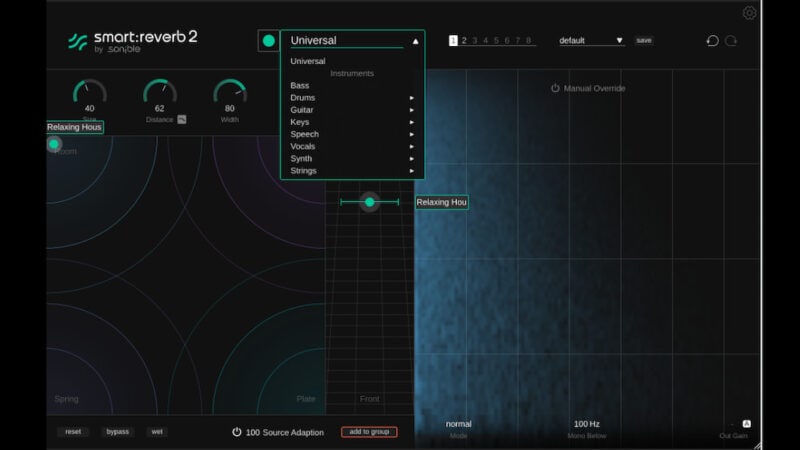
Task: Open the settings gear icon
Action: (749, 13)
